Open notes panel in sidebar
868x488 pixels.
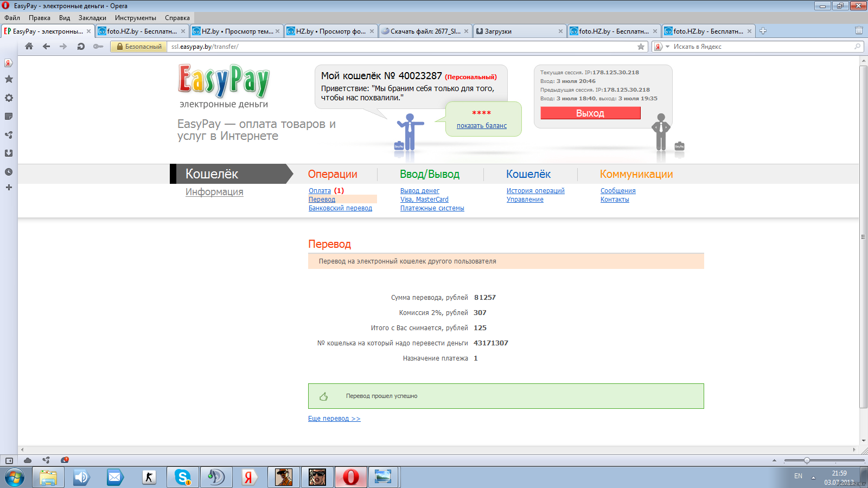click(x=9, y=117)
